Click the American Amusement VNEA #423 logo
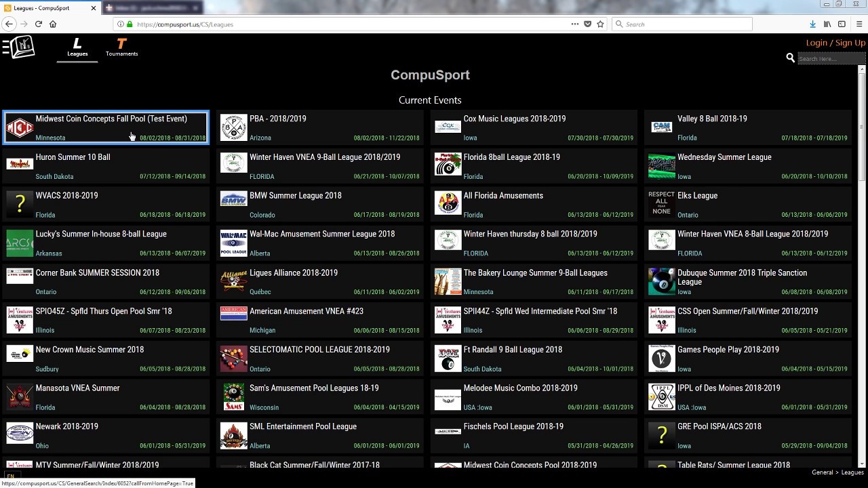This screenshot has height=488, width=868. click(x=234, y=313)
